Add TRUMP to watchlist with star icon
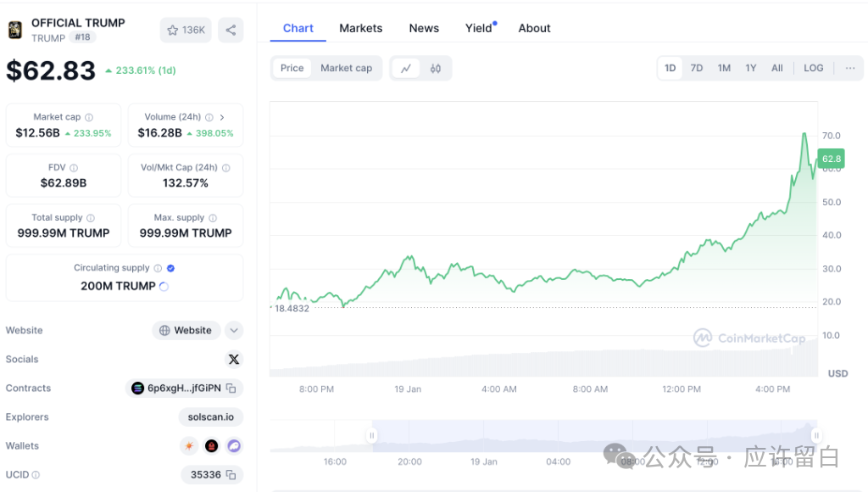The width and height of the screenshot is (868, 492). pyautogui.click(x=186, y=30)
